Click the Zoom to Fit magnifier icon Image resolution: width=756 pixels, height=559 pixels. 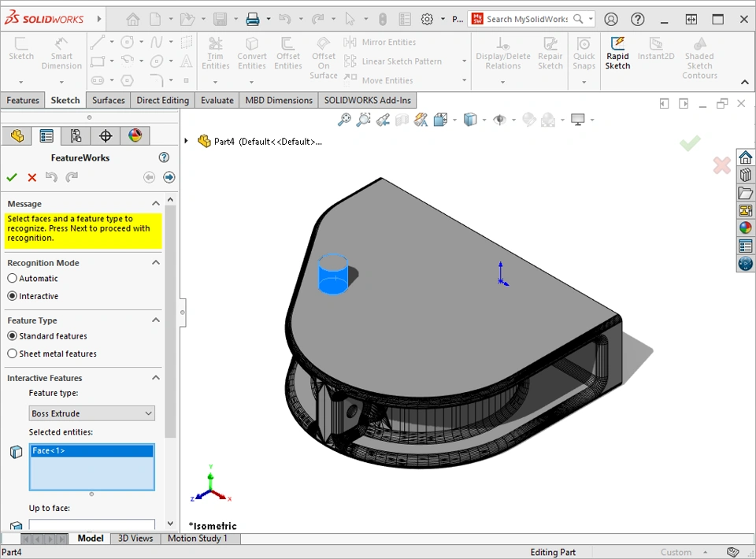point(344,120)
